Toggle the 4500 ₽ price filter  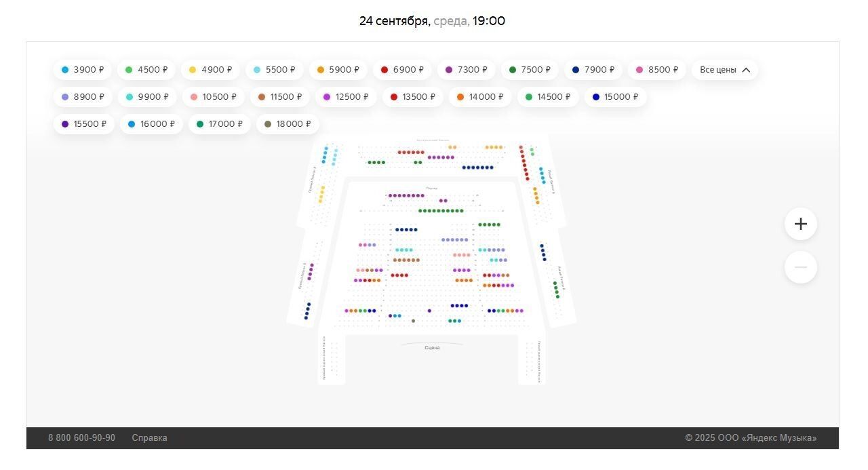(146, 70)
